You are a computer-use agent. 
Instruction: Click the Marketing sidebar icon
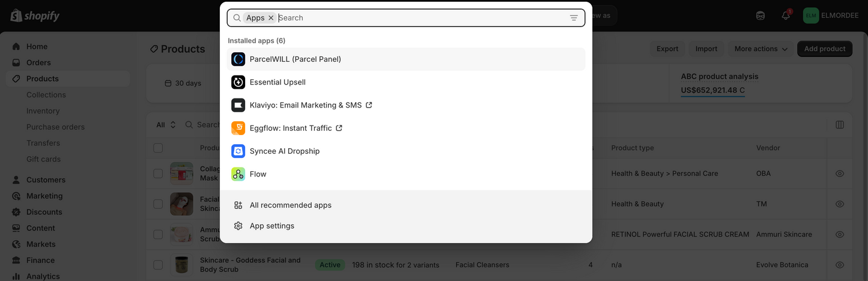tap(16, 196)
